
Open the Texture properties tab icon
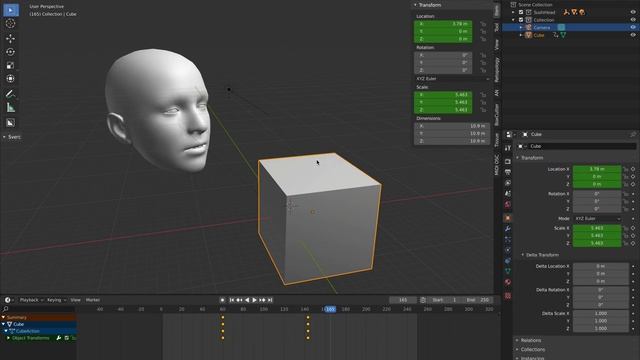coord(508,296)
